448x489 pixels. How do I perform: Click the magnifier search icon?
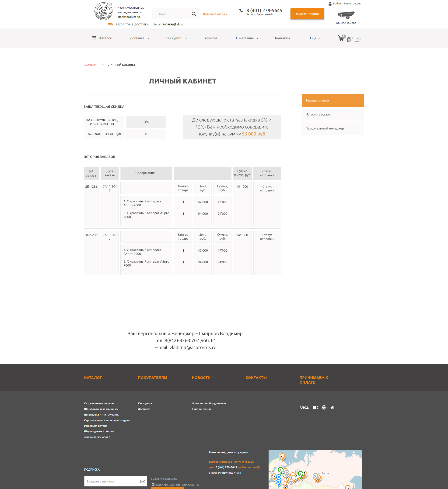194,14
